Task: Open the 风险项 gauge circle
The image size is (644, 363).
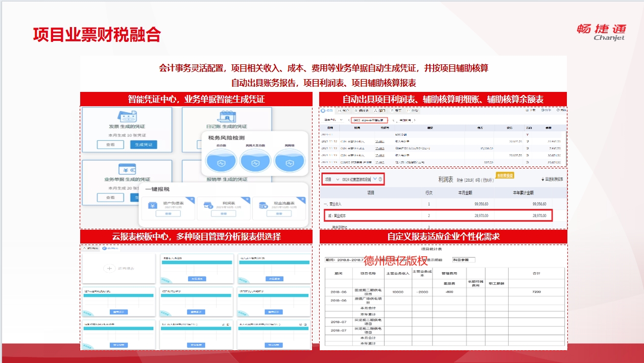Action: pos(290,161)
